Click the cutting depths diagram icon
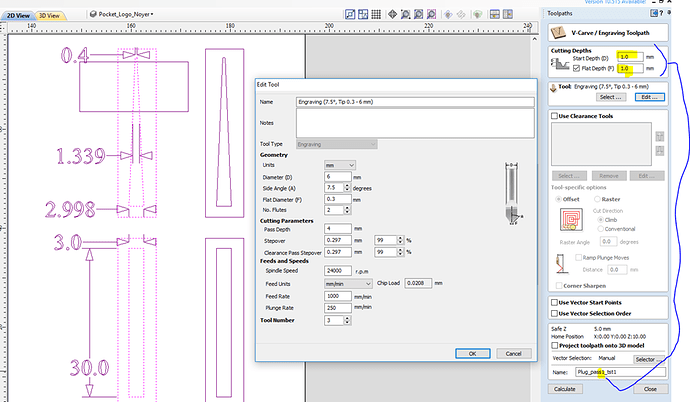This screenshot has height=402, width=690. 560,64
